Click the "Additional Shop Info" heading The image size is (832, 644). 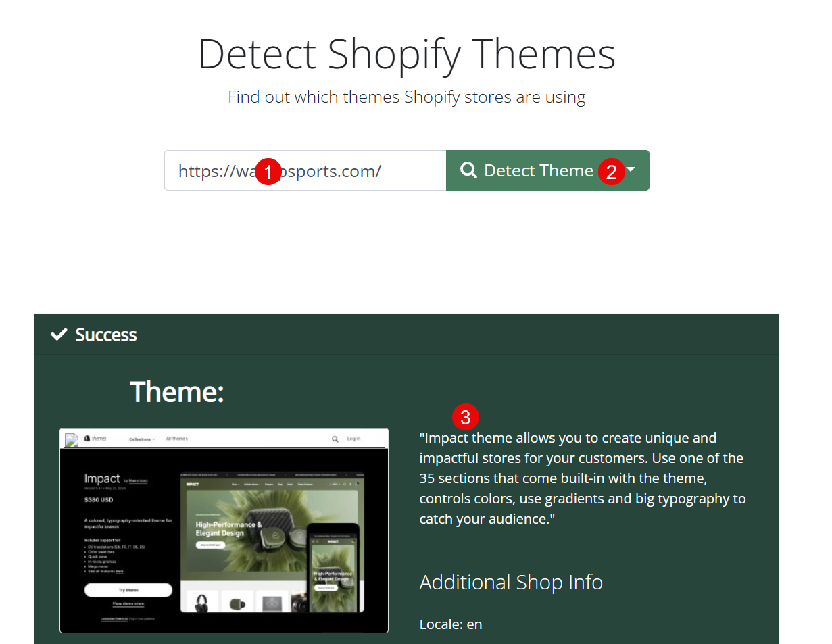[511, 582]
